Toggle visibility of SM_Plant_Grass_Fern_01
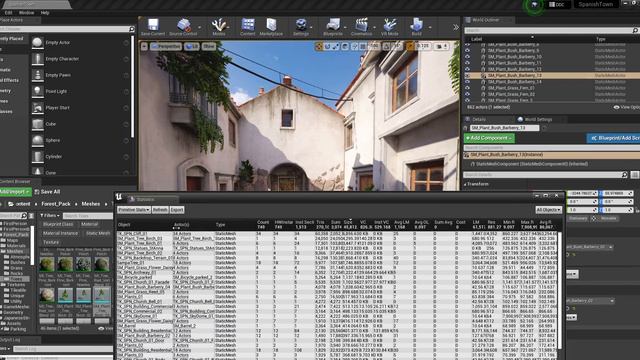This screenshot has height=360, width=640. click(467, 88)
